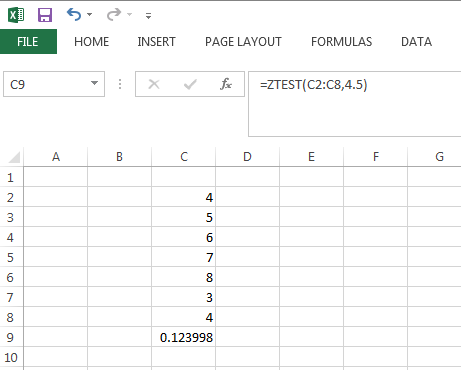
Task: Expand the Undo history dropdown arrow
Action: pyautogui.click(x=89, y=15)
